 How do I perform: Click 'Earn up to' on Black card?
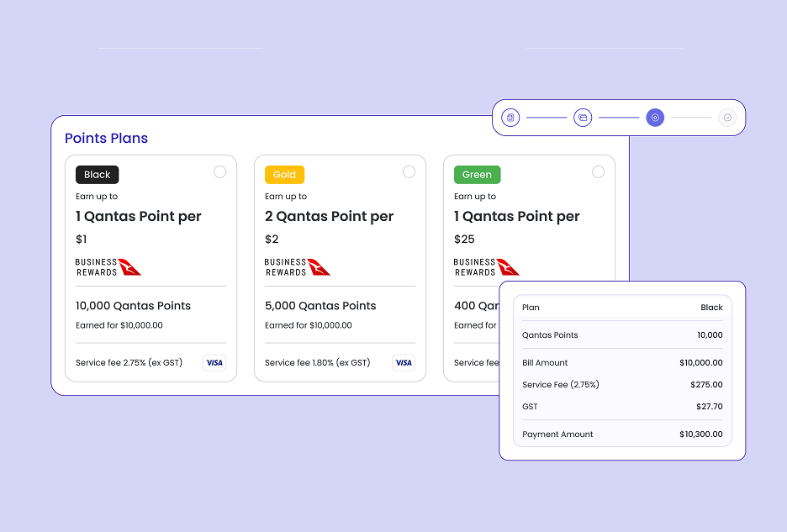97,196
